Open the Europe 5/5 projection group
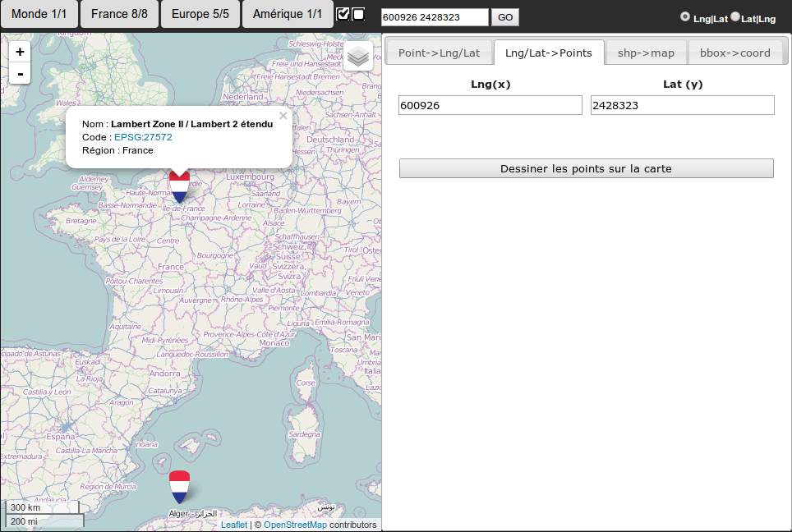 pyautogui.click(x=200, y=14)
